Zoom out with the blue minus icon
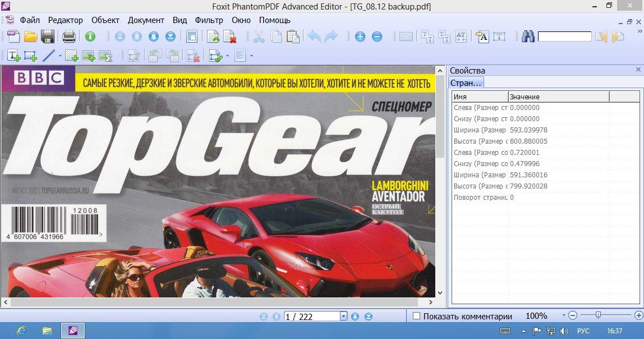The image size is (644, 339). 377,36
